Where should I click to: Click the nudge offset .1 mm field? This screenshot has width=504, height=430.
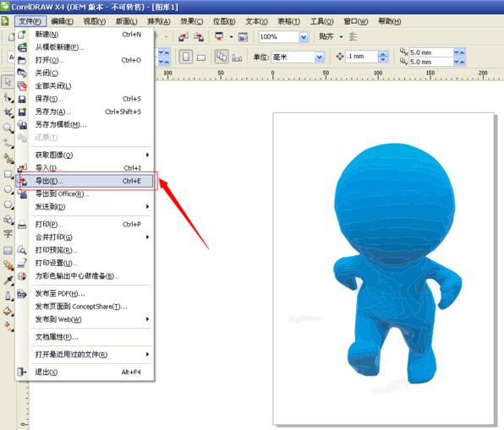coord(361,57)
